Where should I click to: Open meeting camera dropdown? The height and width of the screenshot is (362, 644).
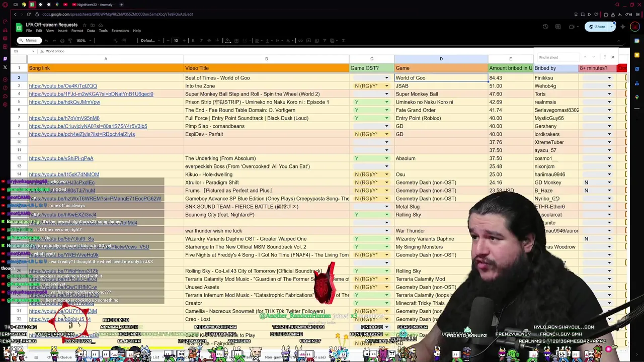coord(578,27)
